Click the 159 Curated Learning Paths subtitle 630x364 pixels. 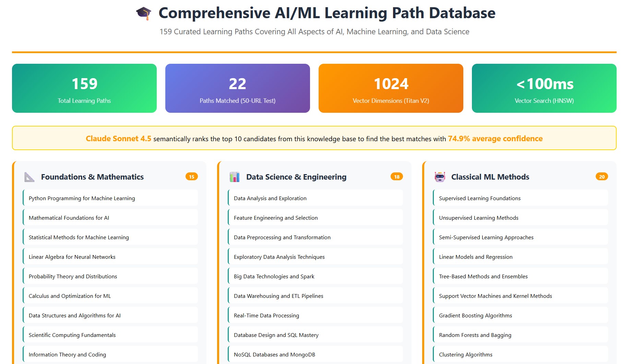tap(314, 32)
